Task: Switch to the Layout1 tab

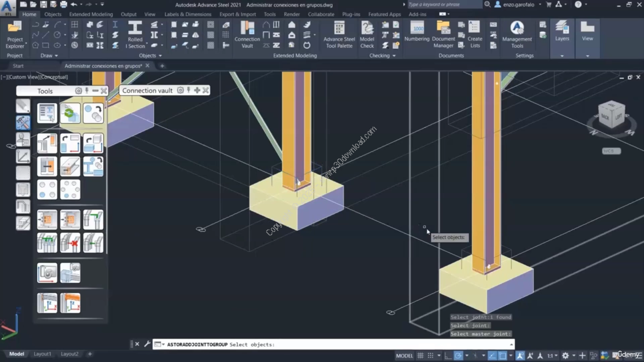Action: click(42, 354)
